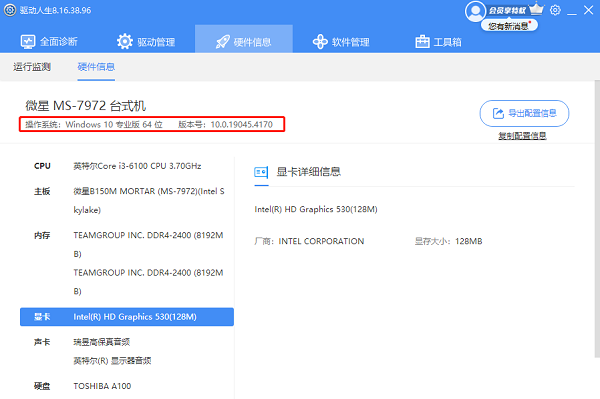This screenshot has width=600, height=399.
Task: Close the 驱动人生 window
Action: 589,10
